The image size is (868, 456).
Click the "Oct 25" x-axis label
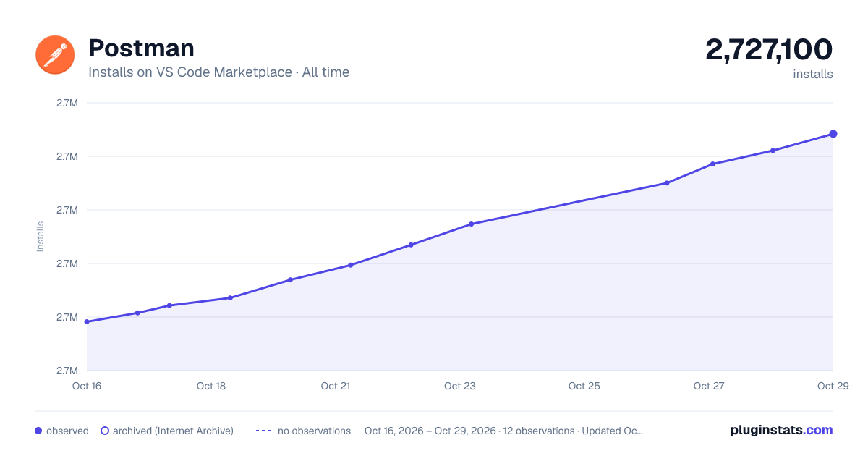click(584, 386)
